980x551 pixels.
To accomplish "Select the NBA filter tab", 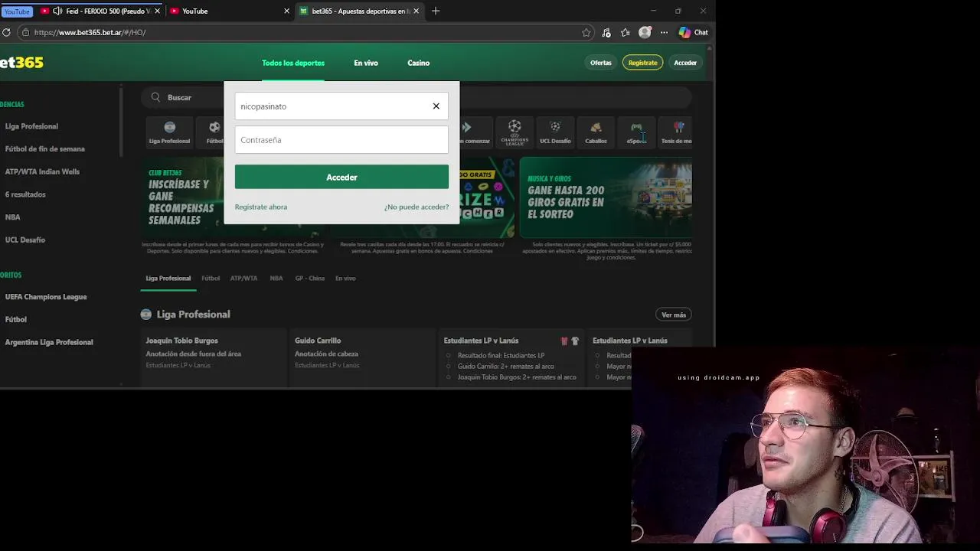I will click(x=276, y=279).
